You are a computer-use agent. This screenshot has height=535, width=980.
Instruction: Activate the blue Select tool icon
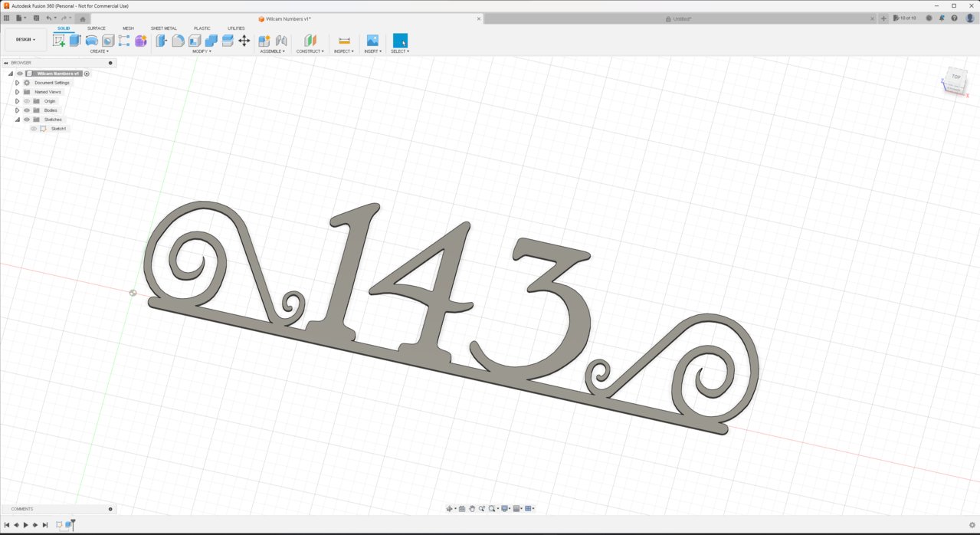point(400,41)
